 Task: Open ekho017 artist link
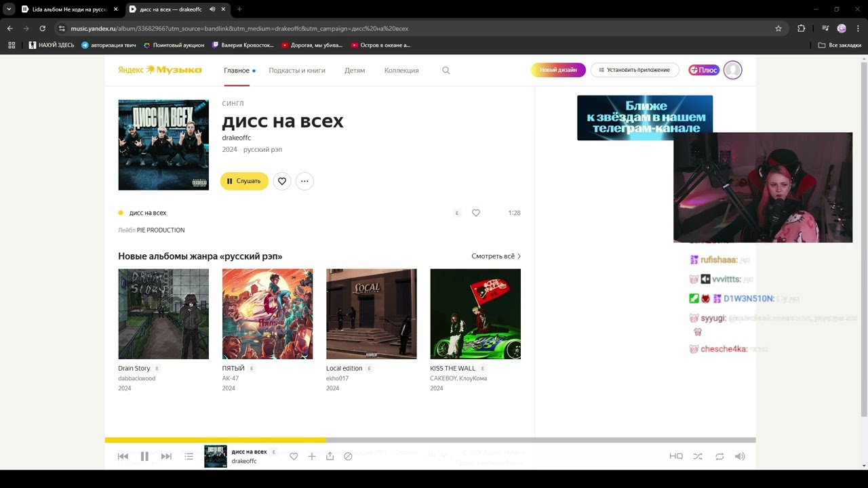click(338, 378)
